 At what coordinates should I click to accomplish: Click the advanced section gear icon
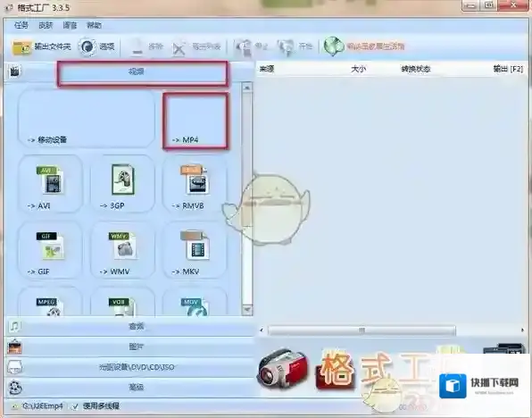[x=15, y=388]
